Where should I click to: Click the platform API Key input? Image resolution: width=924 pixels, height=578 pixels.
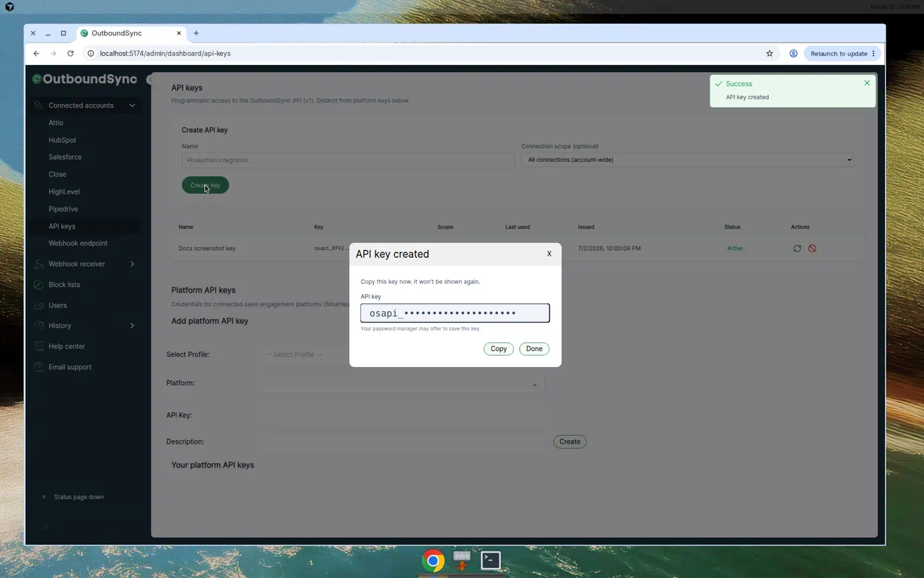403,415
